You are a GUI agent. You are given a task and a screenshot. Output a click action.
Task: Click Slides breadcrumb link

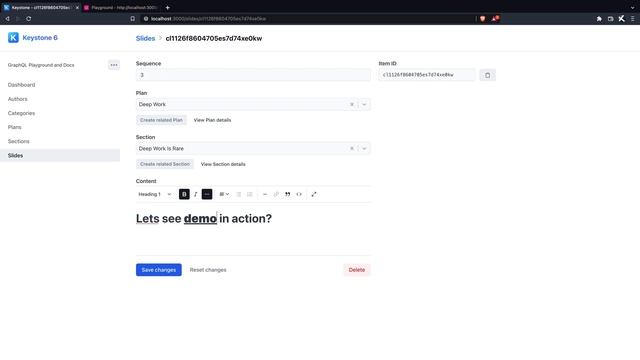pyautogui.click(x=145, y=38)
